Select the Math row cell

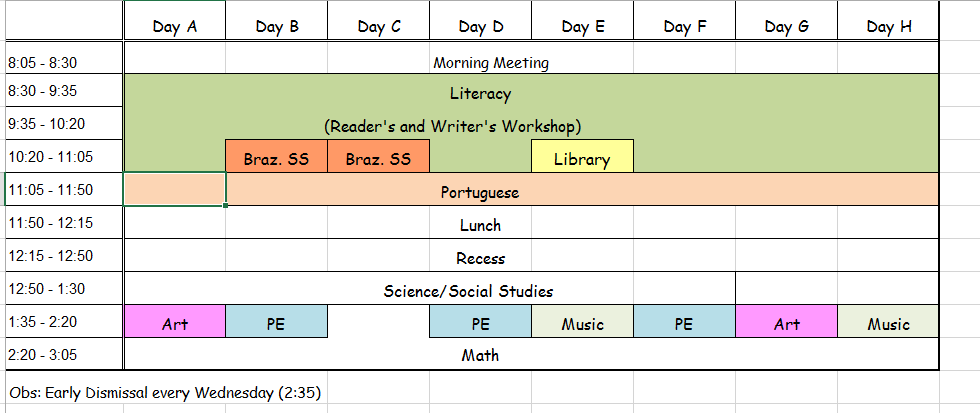531,354
